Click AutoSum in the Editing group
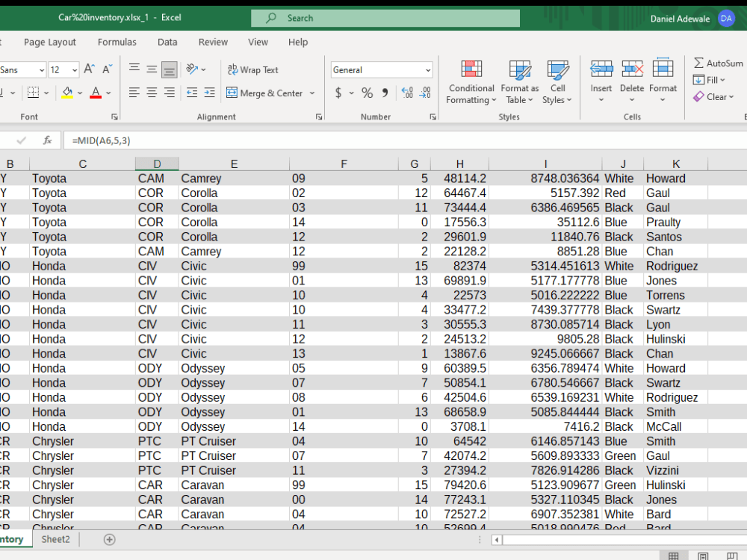The image size is (747, 560). (719, 63)
